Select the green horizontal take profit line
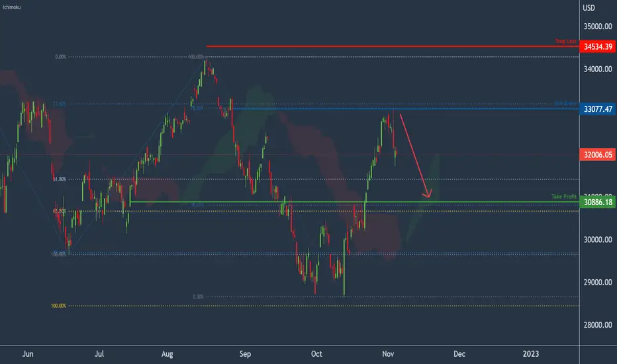Image resolution: width=617 pixels, height=364 pixels. [355, 202]
